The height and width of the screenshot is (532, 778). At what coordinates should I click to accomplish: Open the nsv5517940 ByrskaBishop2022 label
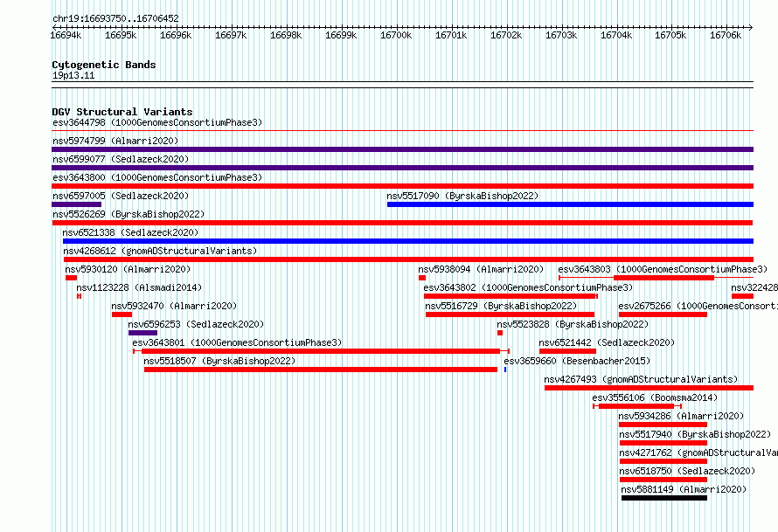[x=695, y=434]
